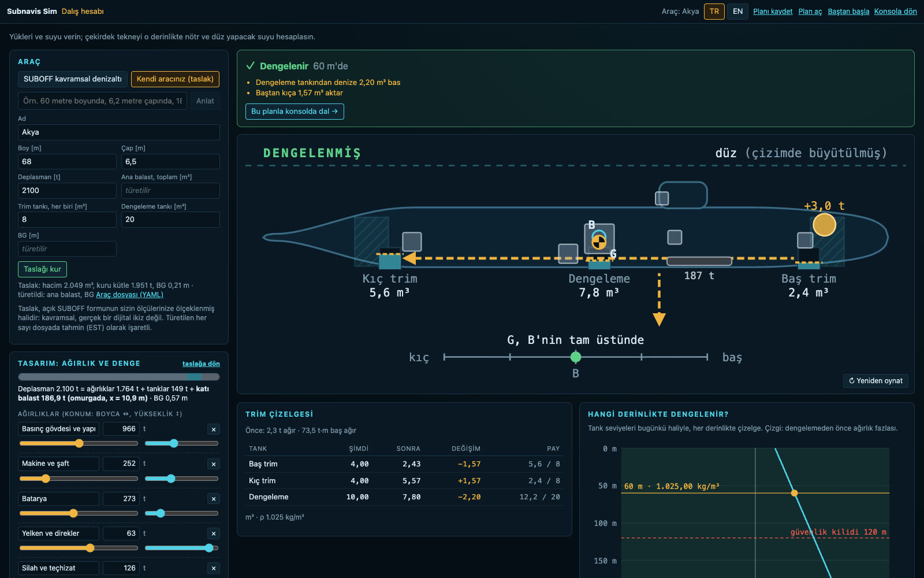Remove the Basınç gövdesi ve yapı weight row

[214, 429]
